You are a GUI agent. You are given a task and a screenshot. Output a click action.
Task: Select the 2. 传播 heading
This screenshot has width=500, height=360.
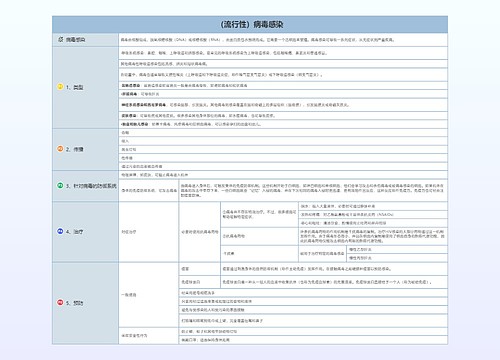(85, 149)
